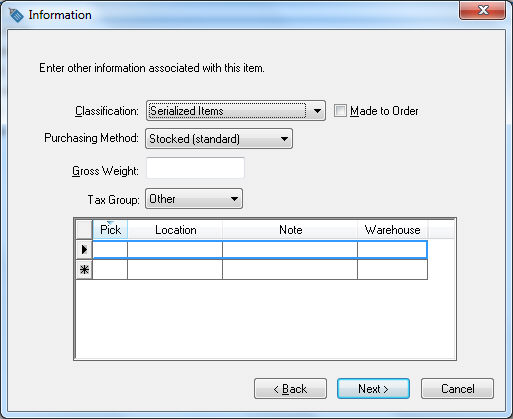The height and width of the screenshot is (419, 513).
Task: Cancel the item wizard
Action: click(457, 389)
